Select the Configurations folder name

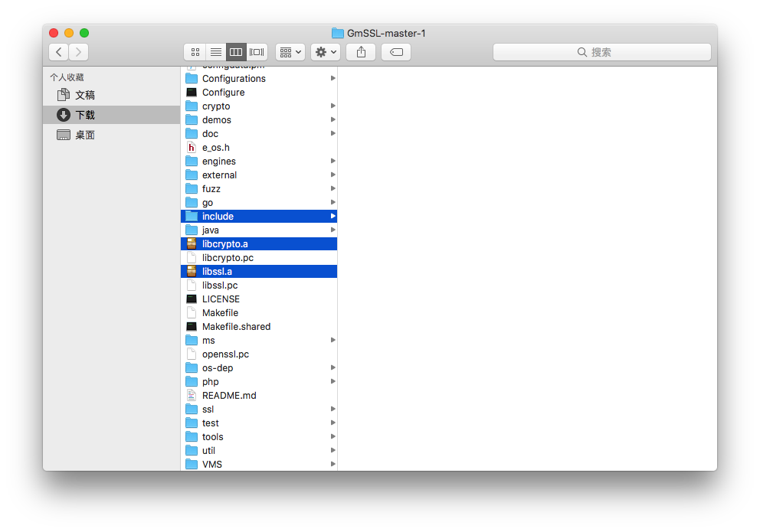234,78
